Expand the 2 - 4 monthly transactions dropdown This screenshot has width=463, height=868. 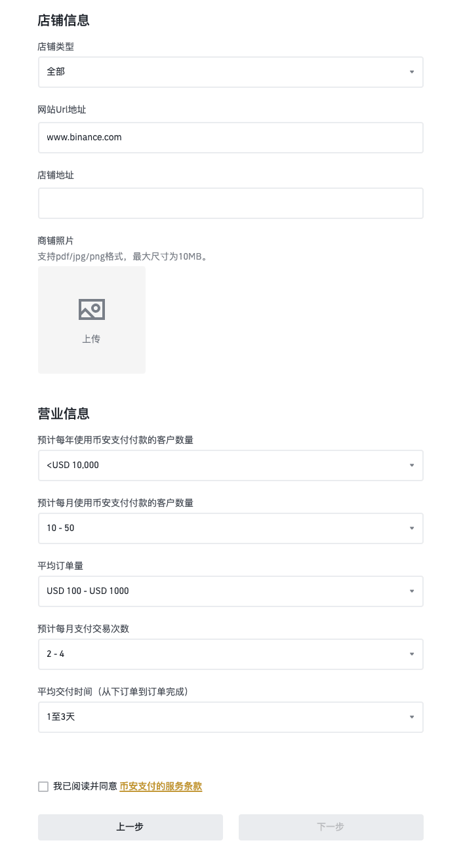point(230,654)
